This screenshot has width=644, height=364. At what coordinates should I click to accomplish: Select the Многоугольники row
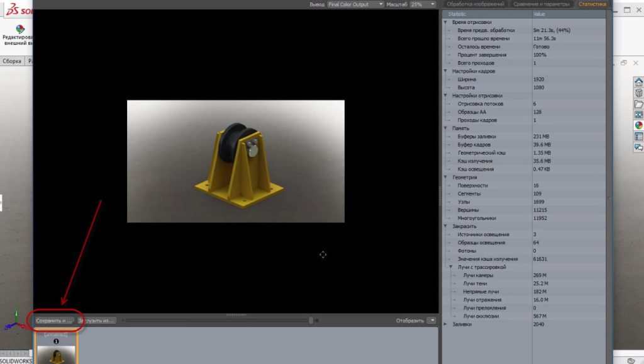(x=524, y=218)
